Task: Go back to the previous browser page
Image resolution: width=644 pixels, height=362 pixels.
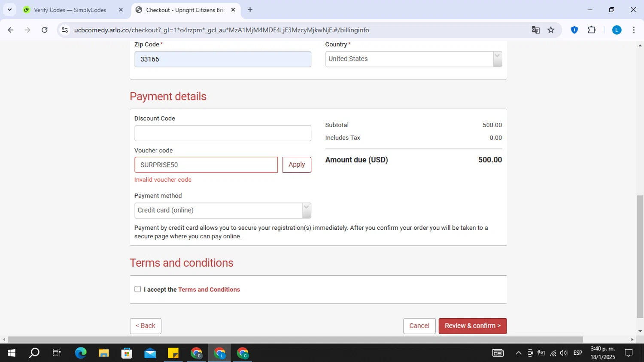Action: pos(11,30)
